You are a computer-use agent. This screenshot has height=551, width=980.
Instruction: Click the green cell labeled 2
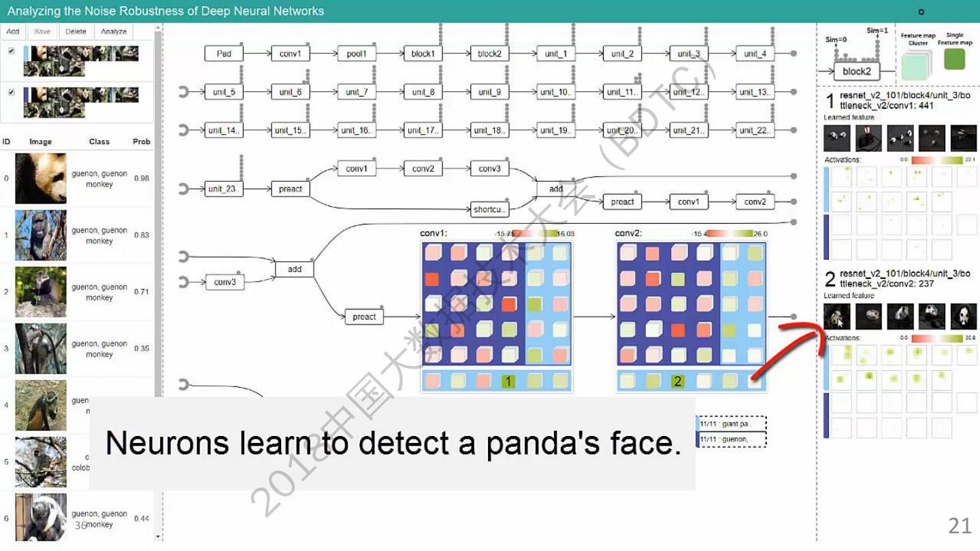(x=677, y=382)
